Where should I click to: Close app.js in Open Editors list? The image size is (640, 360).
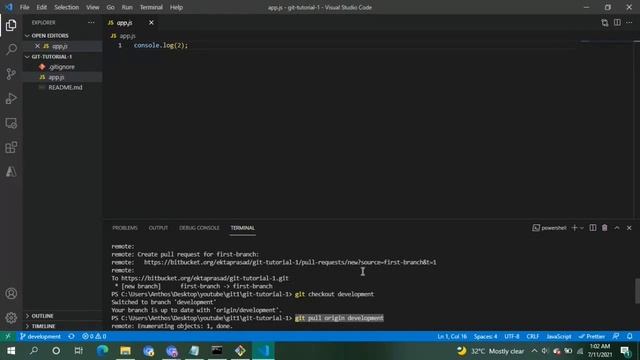coord(37,46)
